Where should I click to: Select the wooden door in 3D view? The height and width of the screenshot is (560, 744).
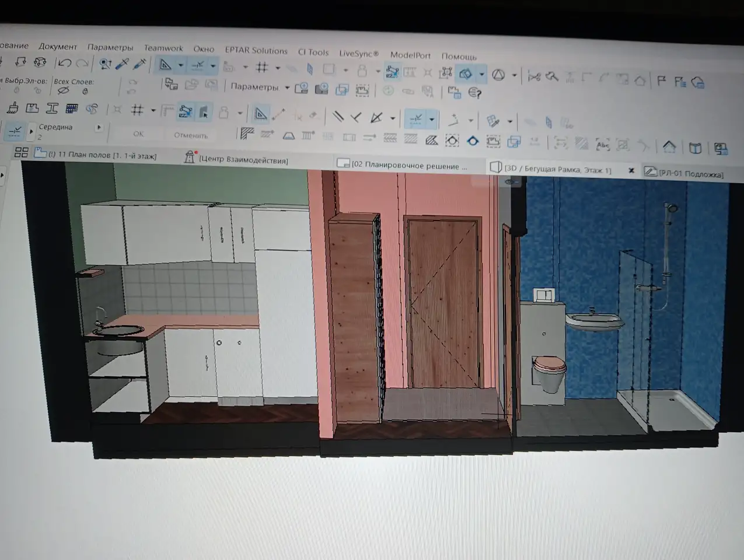click(x=443, y=302)
